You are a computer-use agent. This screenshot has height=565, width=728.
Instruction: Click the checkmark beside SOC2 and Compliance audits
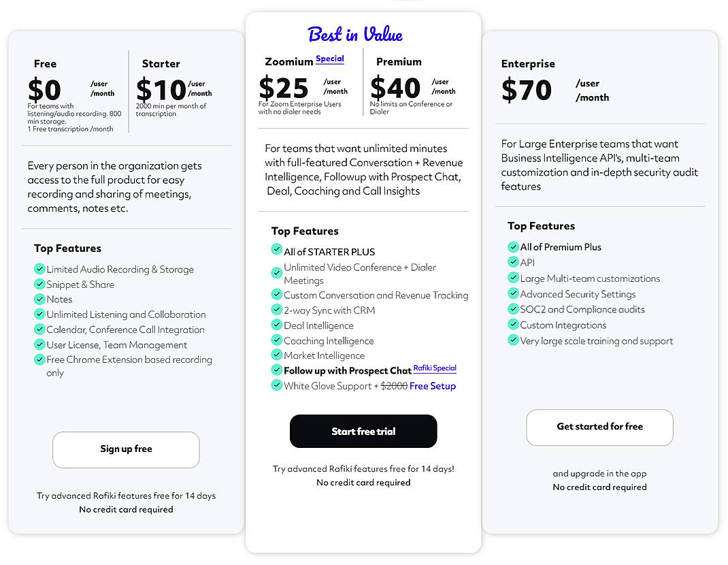513,309
